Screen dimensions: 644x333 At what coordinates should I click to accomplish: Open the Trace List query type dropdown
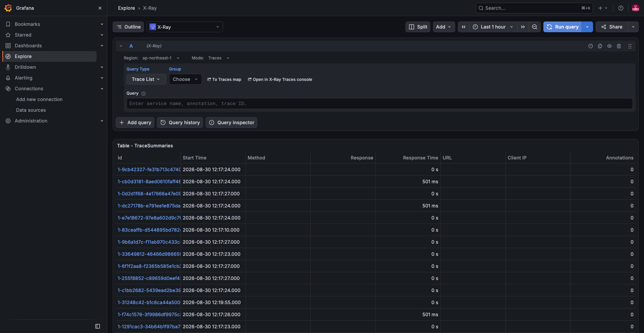point(146,79)
